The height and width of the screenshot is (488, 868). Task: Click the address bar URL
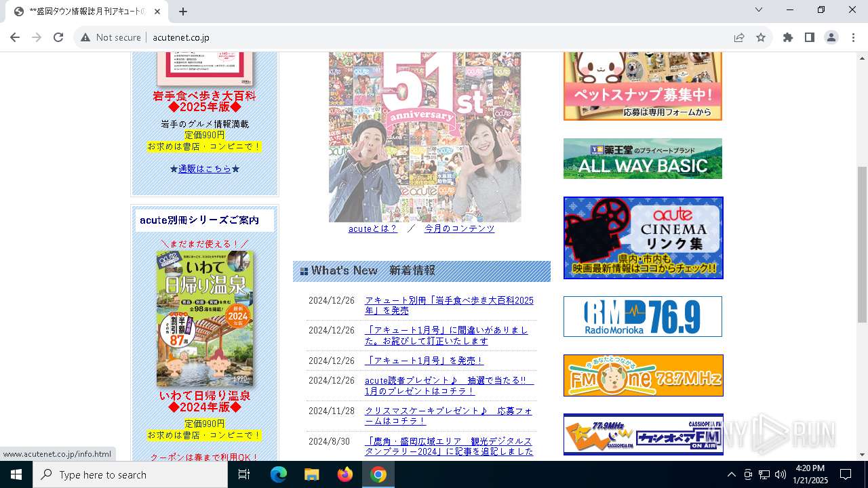181,37
